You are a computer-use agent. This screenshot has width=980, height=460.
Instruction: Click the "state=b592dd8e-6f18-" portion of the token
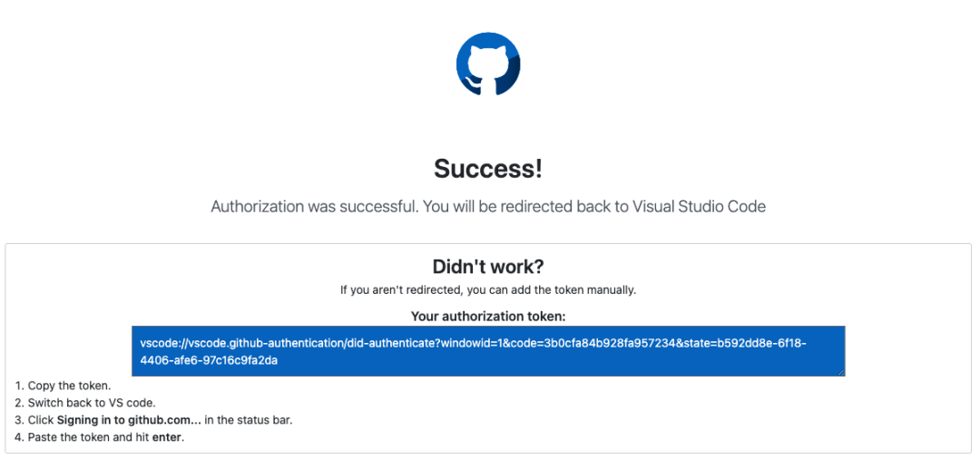click(745, 343)
